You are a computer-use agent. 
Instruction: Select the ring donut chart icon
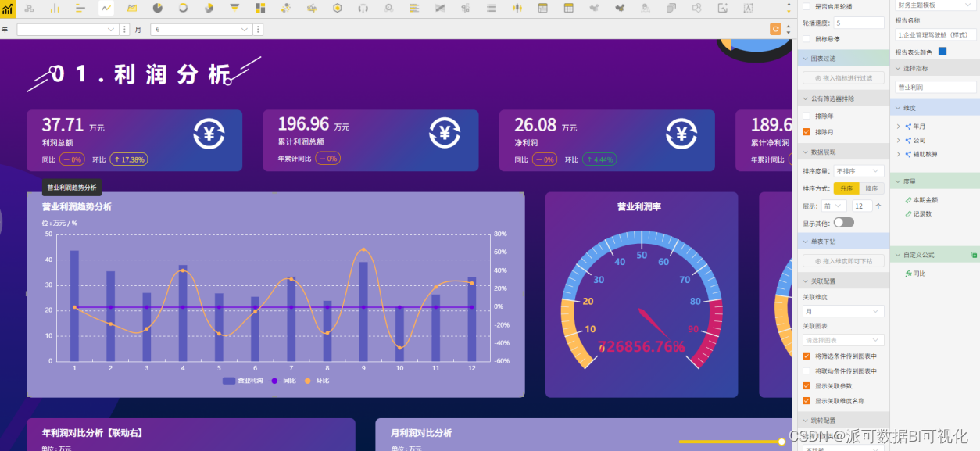pos(184,8)
